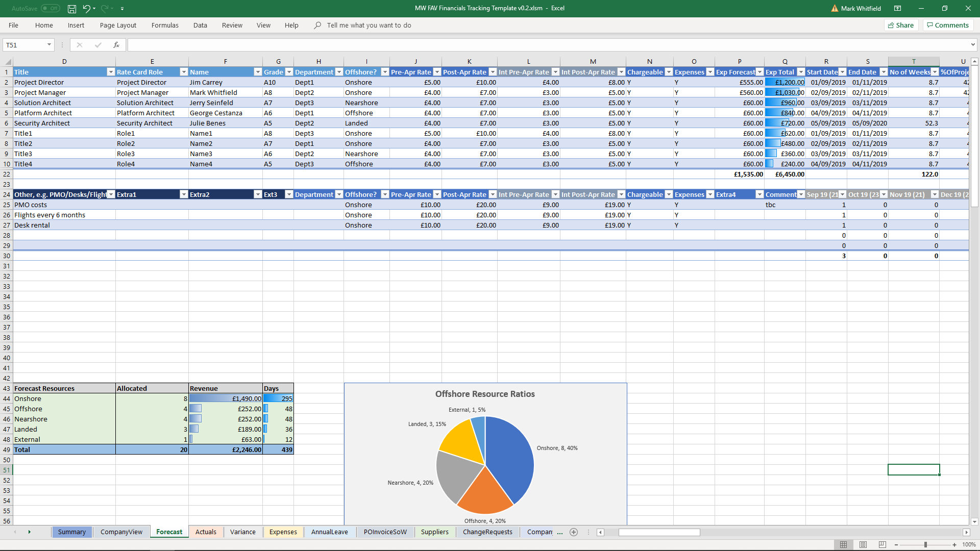Image resolution: width=980 pixels, height=551 pixels.
Task: Toggle the AutoSave switch
Action: click(x=50, y=8)
